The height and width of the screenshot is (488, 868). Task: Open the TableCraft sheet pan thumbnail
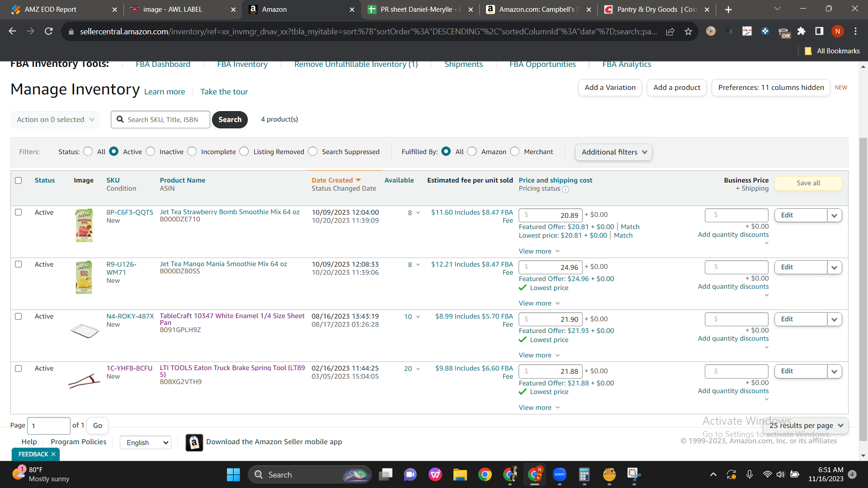[x=85, y=330]
